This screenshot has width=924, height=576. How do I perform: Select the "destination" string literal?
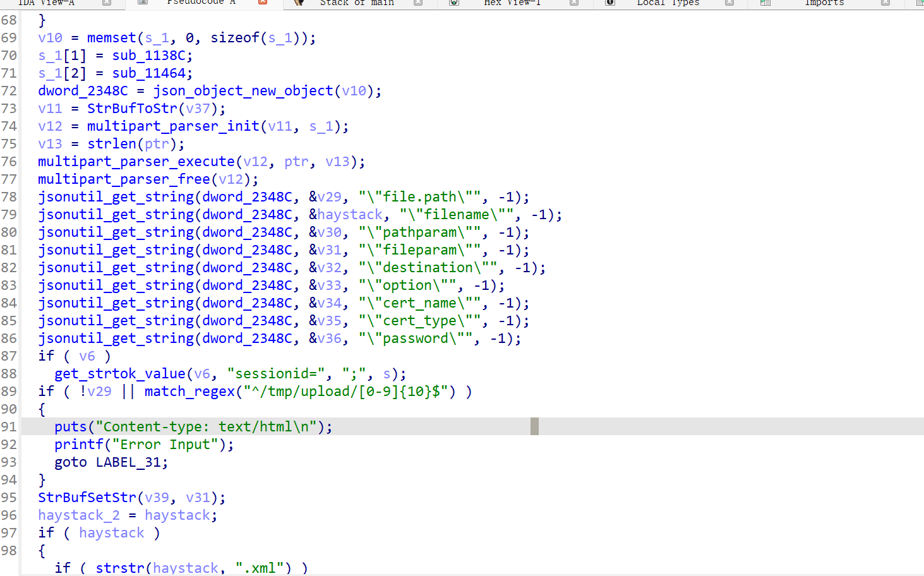pyautogui.click(x=428, y=268)
